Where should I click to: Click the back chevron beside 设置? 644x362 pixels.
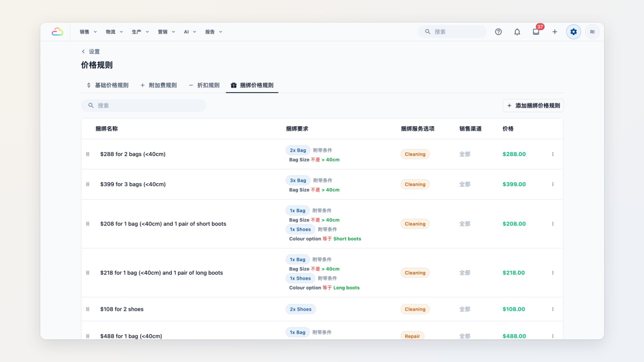[83, 51]
